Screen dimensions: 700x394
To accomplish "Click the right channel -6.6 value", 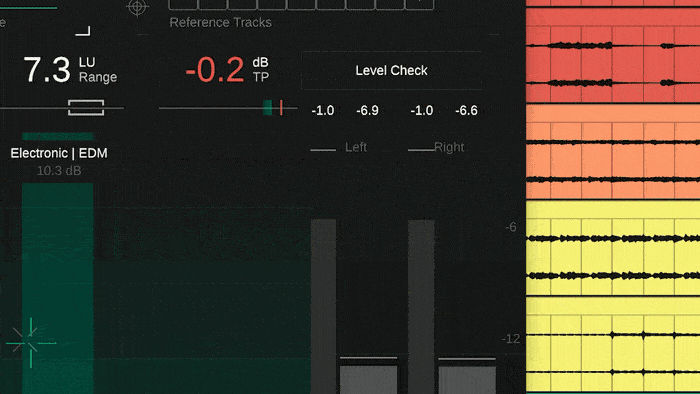I will coord(467,110).
